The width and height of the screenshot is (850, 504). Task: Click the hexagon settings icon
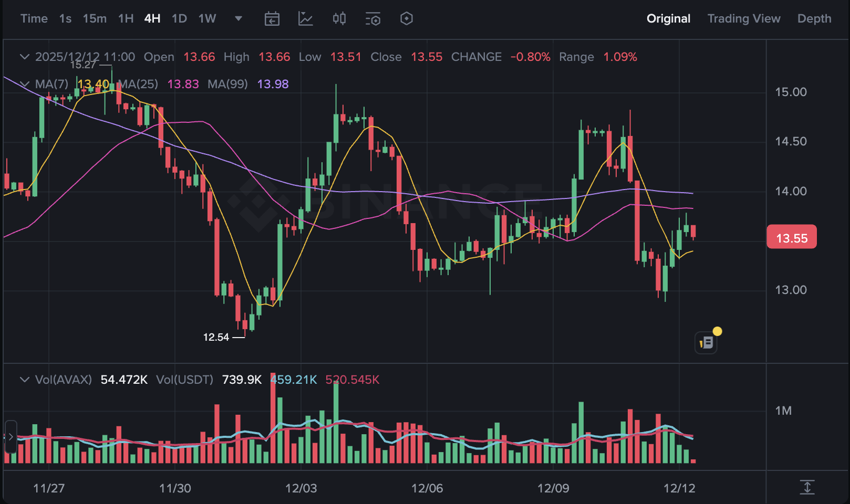[x=407, y=19]
